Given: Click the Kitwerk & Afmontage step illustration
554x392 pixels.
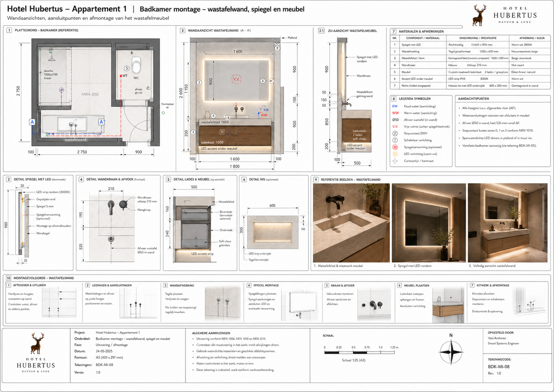Looking at the screenshot, I should (x=529, y=301).
